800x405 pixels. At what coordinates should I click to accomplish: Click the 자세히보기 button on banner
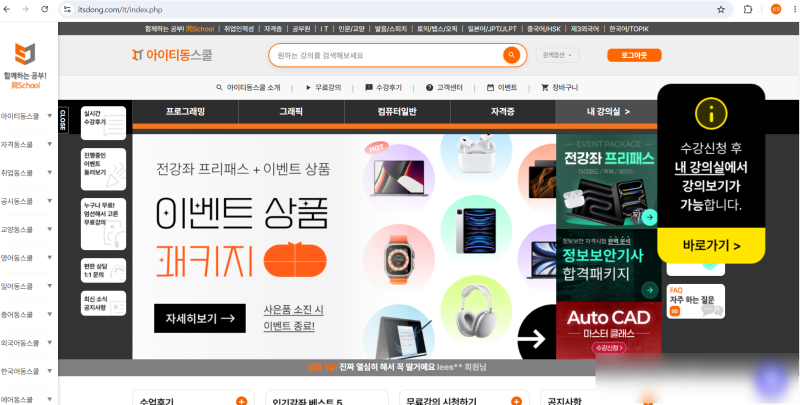pos(199,318)
